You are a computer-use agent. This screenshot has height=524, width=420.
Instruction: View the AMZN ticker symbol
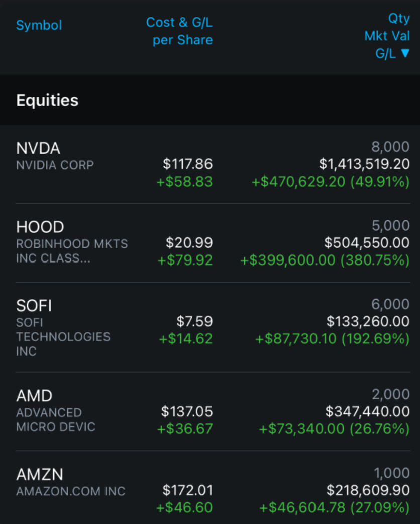pyautogui.click(x=40, y=474)
